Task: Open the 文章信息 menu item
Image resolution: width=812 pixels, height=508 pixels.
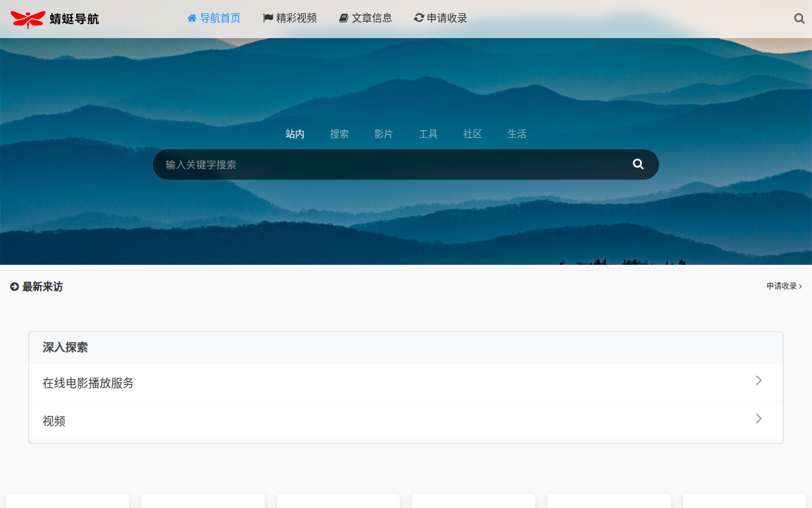Action: pyautogui.click(x=365, y=18)
